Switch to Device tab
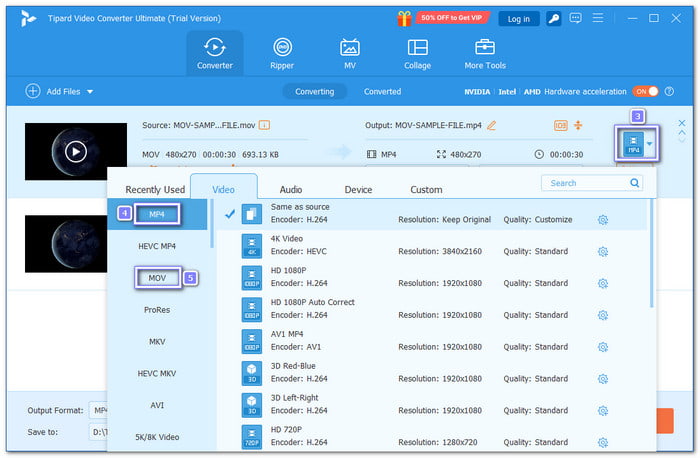 tap(358, 189)
